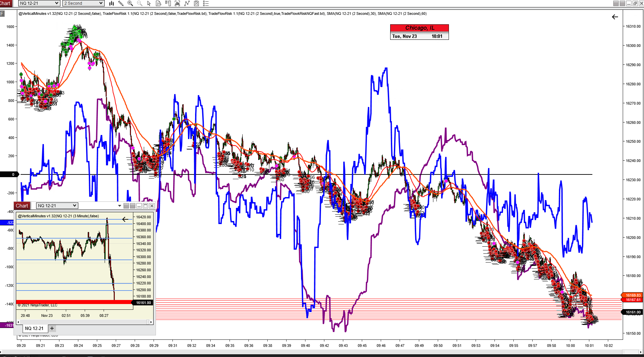Click the purple -1631 indicator value marker
This screenshot has height=357, width=644.
pos(7,325)
